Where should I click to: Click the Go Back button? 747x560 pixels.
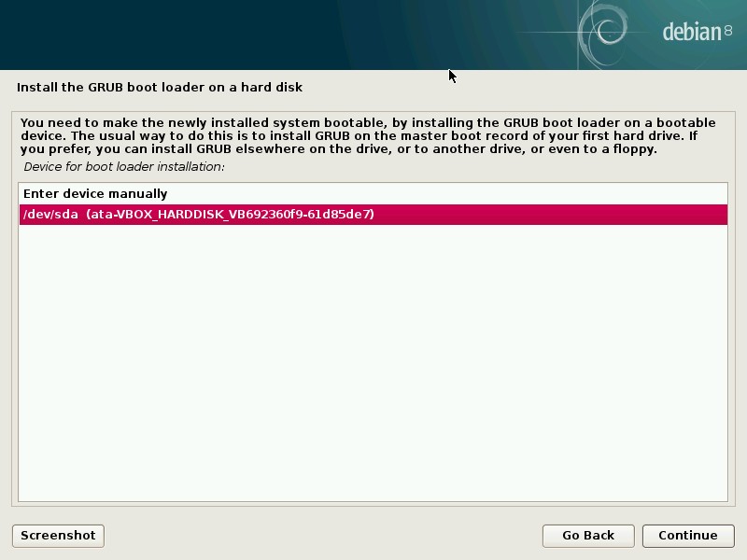click(x=588, y=536)
